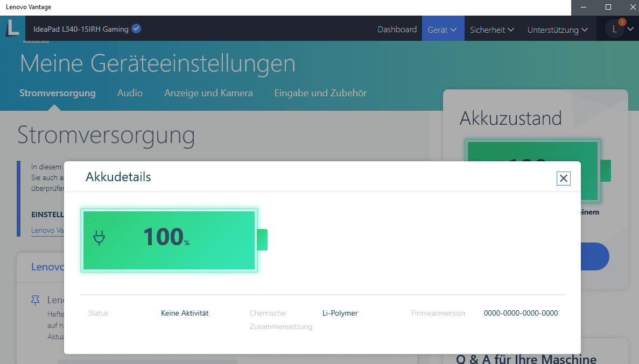Click the Akkuzustand card heading
Viewport: 639px width, 364px height.
(x=511, y=118)
